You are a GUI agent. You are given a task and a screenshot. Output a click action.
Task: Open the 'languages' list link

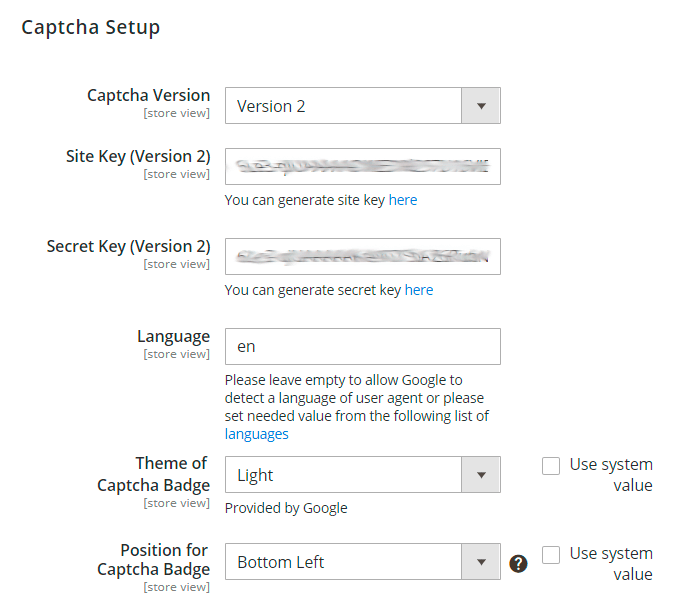256,434
